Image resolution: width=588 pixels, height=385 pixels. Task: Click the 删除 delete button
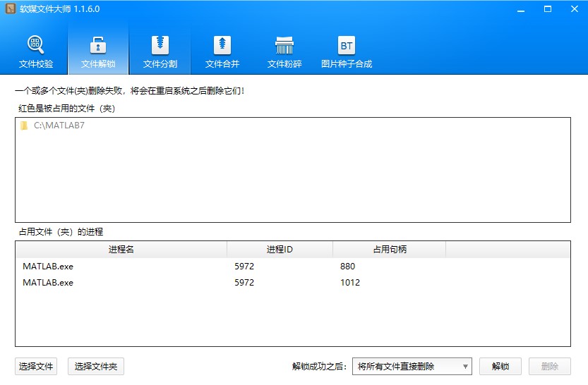(550, 367)
